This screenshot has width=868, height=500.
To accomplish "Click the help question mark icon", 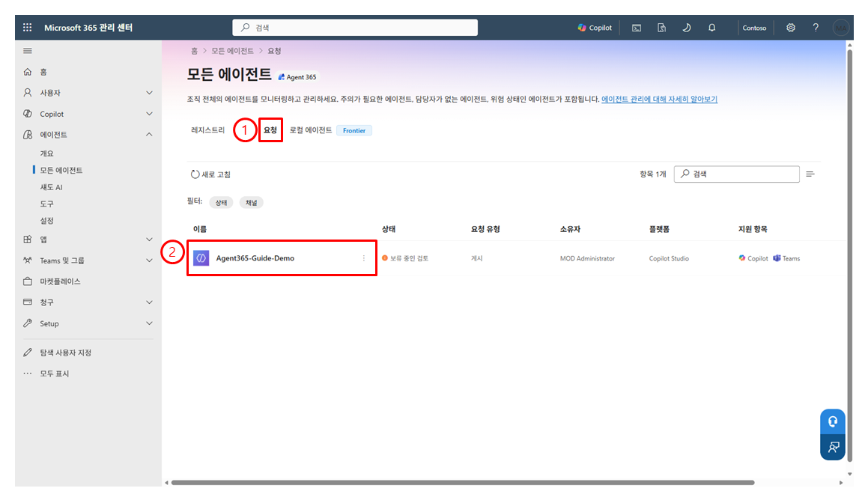I will pyautogui.click(x=816, y=28).
